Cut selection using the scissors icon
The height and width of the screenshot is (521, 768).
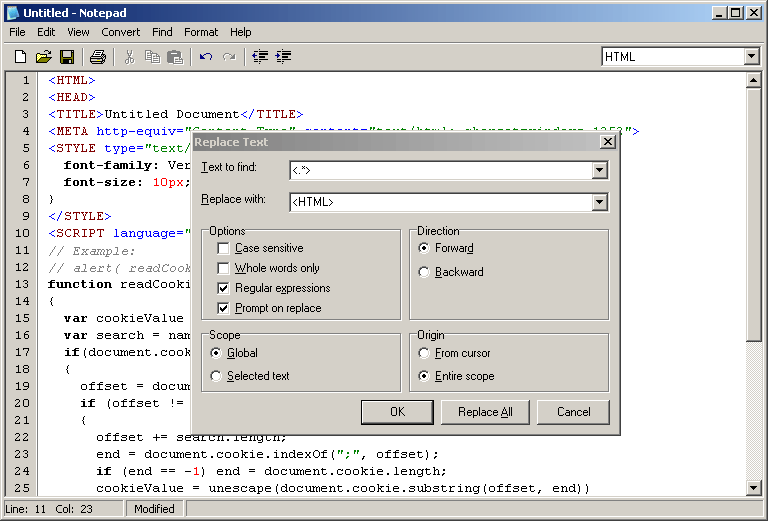click(129, 57)
